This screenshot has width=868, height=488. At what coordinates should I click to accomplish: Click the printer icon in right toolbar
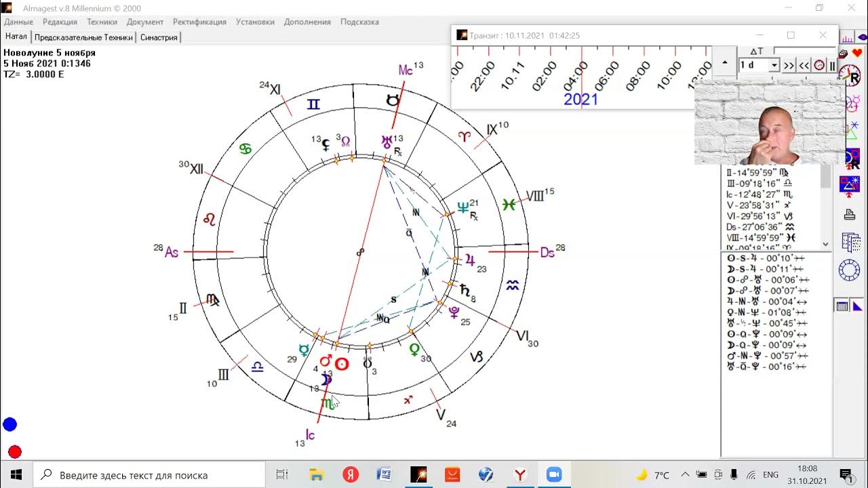pos(849,215)
